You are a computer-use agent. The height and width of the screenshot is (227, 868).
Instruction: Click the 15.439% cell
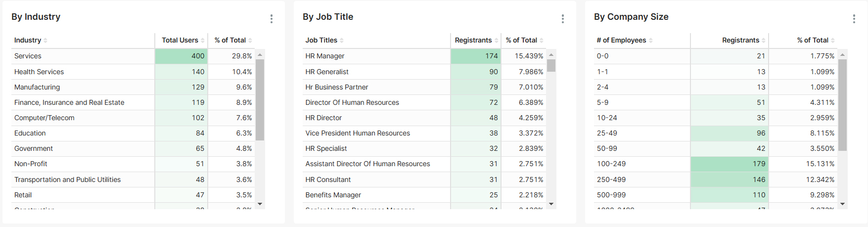click(x=524, y=56)
